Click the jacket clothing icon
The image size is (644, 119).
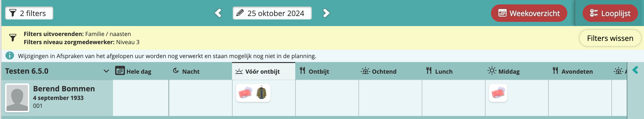point(261,93)
